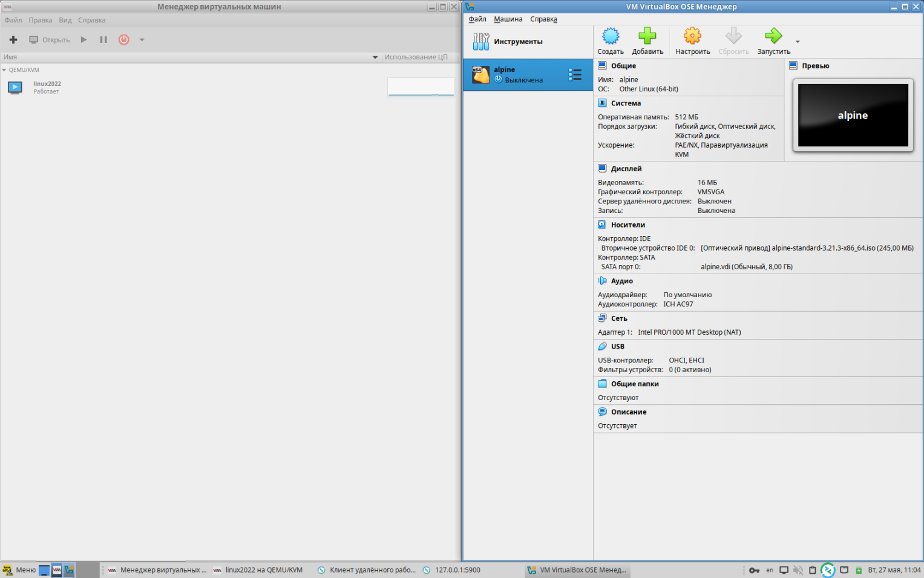This screenshot has width=924, height=578.
Task: Click the alpine.vdi hard disk entry
Action: (747, 267)
